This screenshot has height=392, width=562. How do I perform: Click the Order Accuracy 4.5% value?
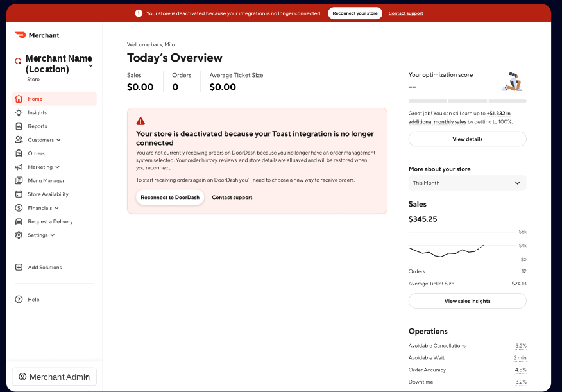521,370
